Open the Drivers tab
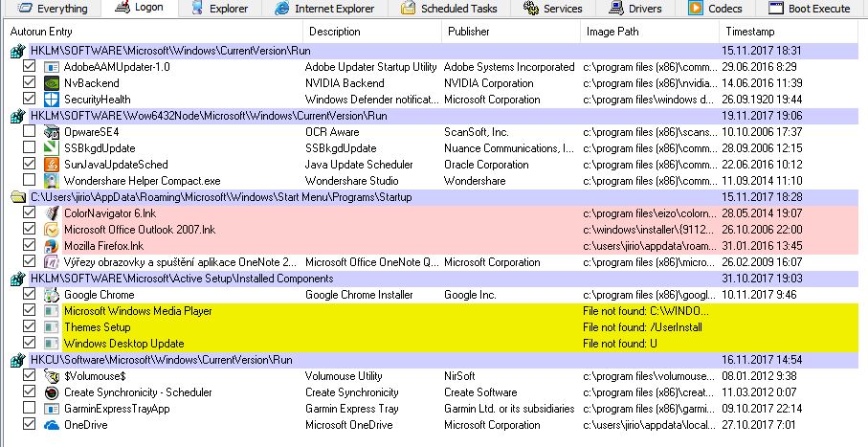Viewport: 868px width, 447px height. coord(634,9)
